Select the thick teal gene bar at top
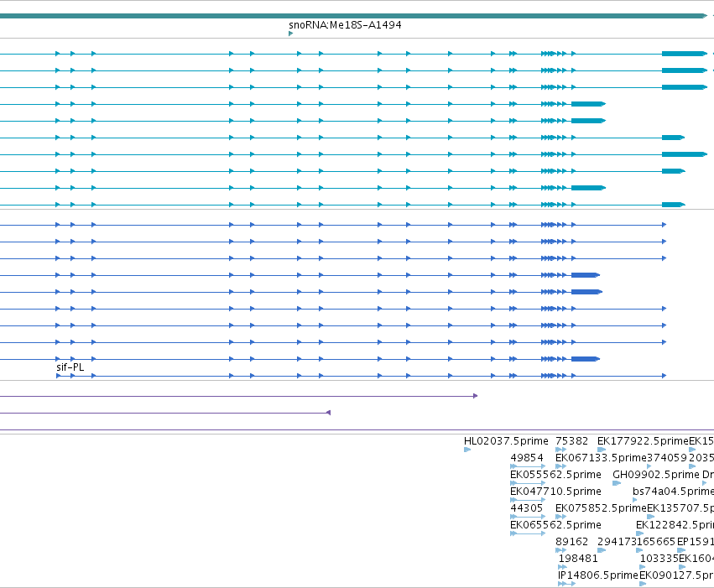The height and width of the screenshot is (588, 714). (x=353, y=16)
